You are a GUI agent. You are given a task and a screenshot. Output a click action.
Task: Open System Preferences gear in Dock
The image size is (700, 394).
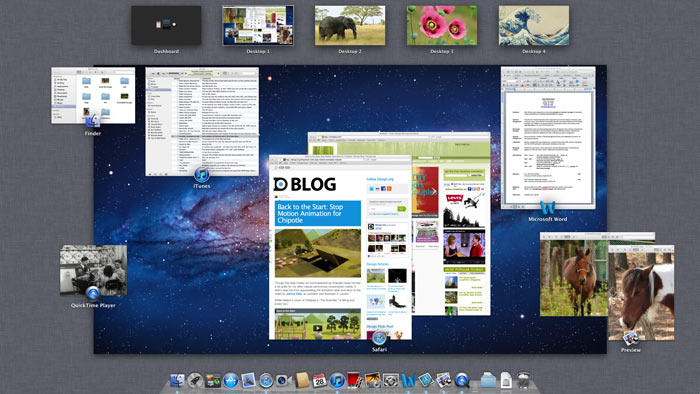click(390, 381)
